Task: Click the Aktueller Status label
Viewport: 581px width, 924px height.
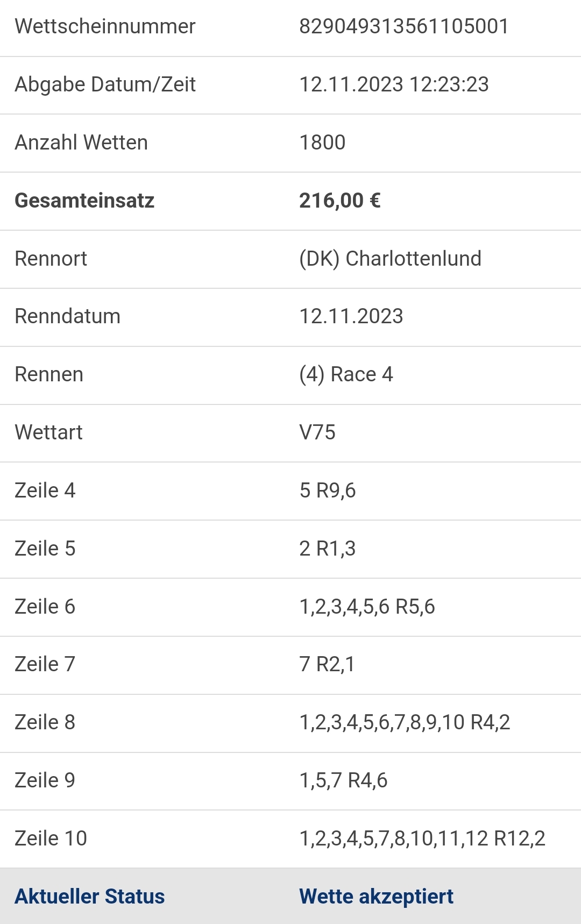Action: tap(89, 897)
